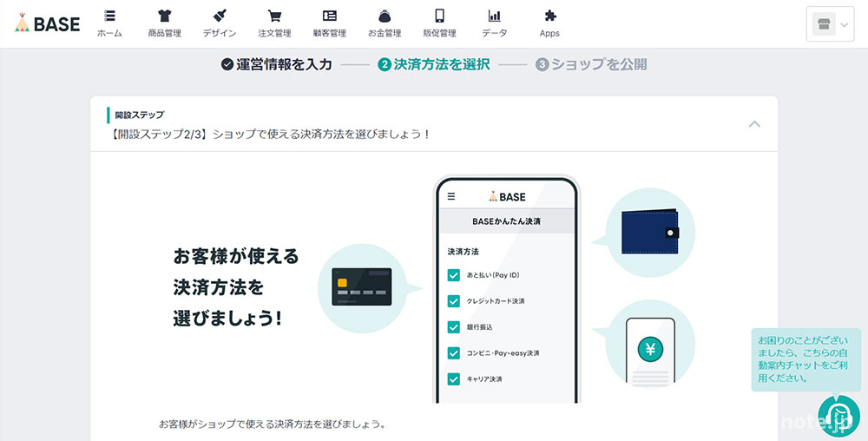Toggle the 銀行振込 checkbox
Viewport: 868px width, 441px height.
tap(454, 327)
